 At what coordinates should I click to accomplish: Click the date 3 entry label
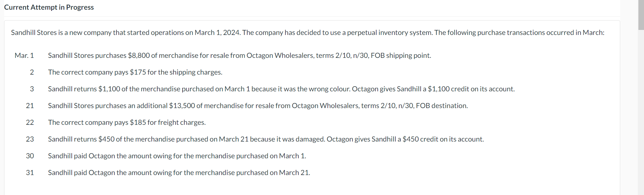[31, 89]
